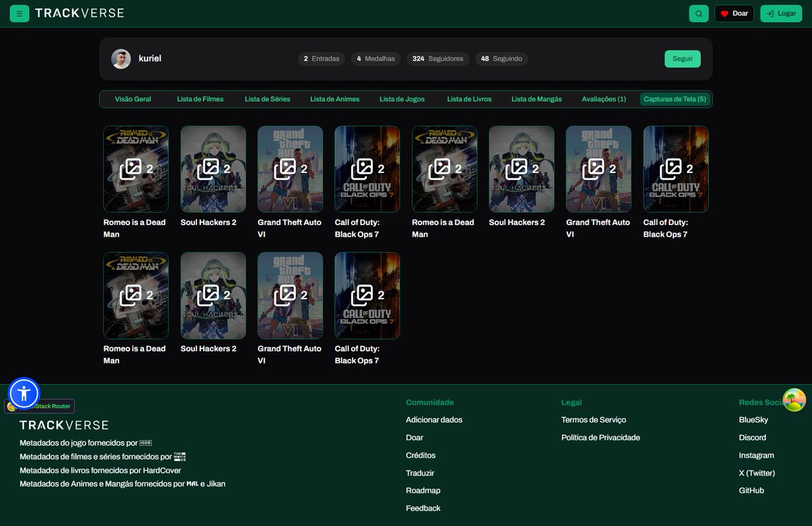Switch to the Lista de Jogos tab
812x526 pixels.
click(x=402, y=99)
